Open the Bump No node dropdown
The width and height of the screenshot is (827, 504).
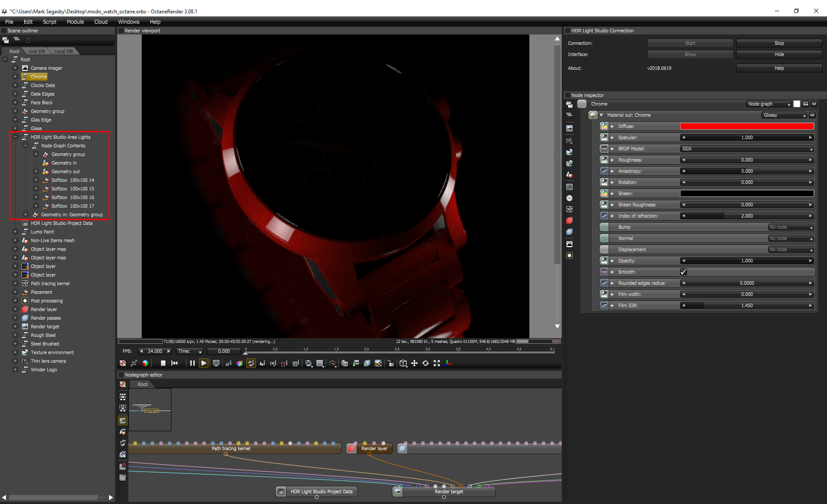point(791,227)
